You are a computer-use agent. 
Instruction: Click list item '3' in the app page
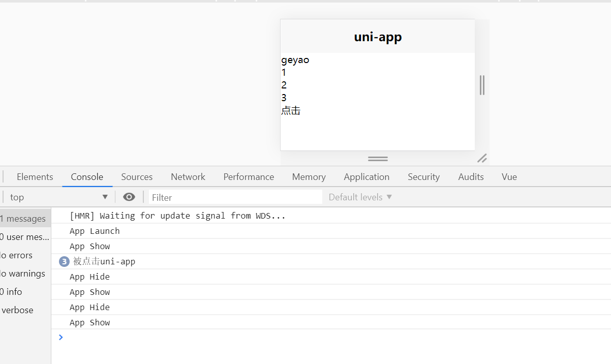coord(284,98)
